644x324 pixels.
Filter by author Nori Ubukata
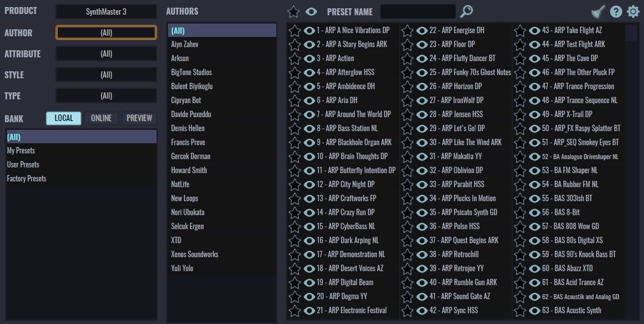tap(222, 213)
